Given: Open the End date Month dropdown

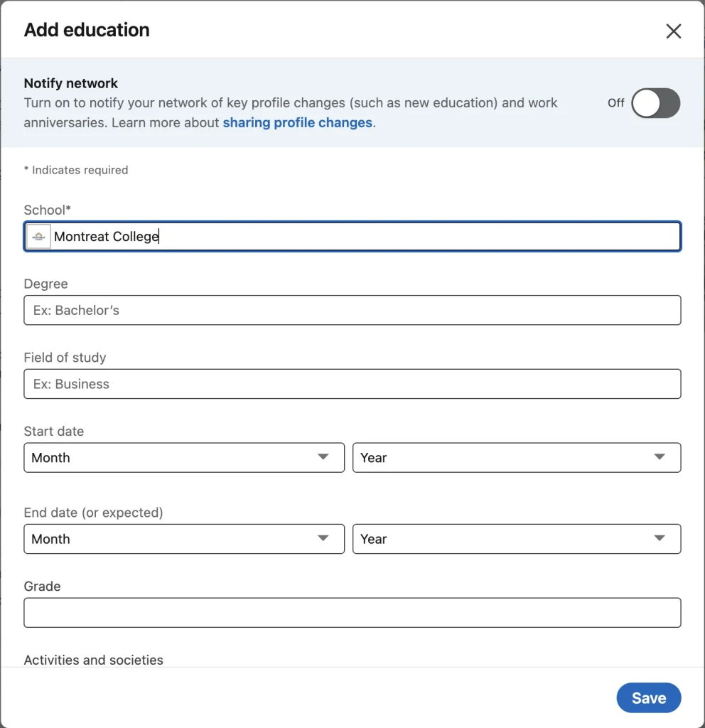Looking at the screenshot, I should [184, 539].
